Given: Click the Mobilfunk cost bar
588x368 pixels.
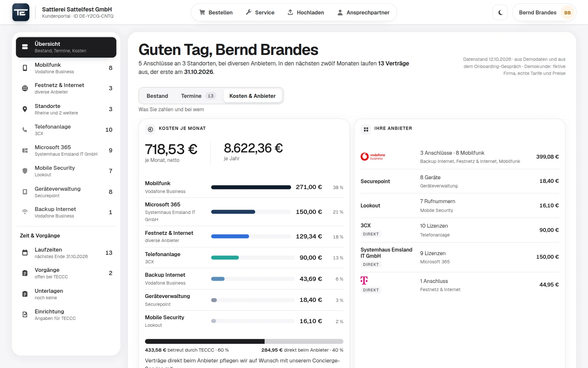Looking at the screenshot, I should tap(251, 187).
